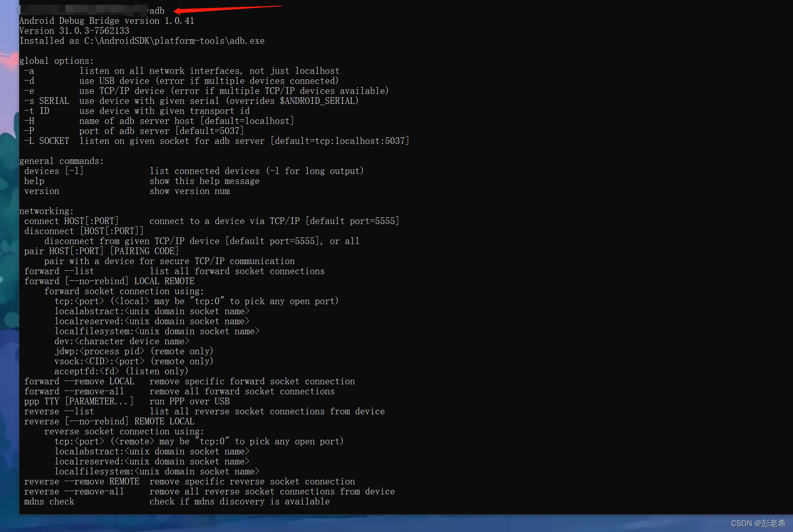Click the 'jdwp:<process pid> (remote only)' line
Screen dimensions: 793x532
point(134,351)
